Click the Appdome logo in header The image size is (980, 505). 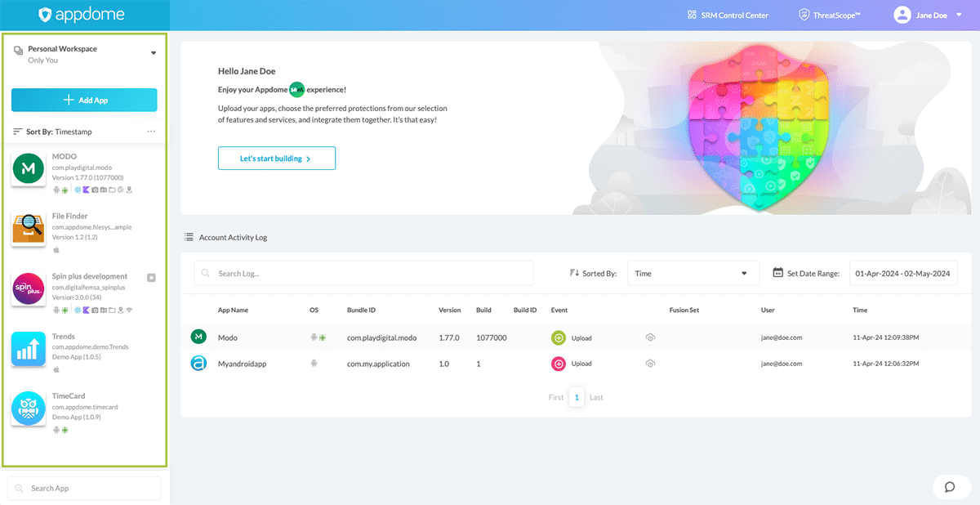click(84, 15)
